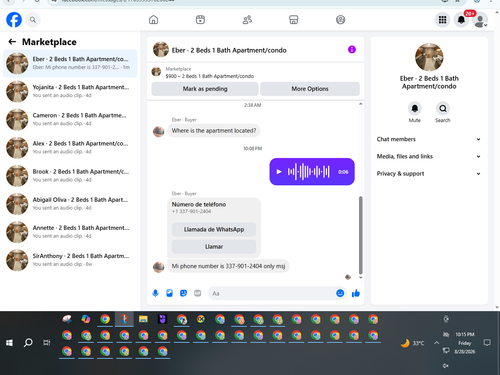Open the Video tab icon
This screenshot has height=375, width=500.
tap(200, 20)
